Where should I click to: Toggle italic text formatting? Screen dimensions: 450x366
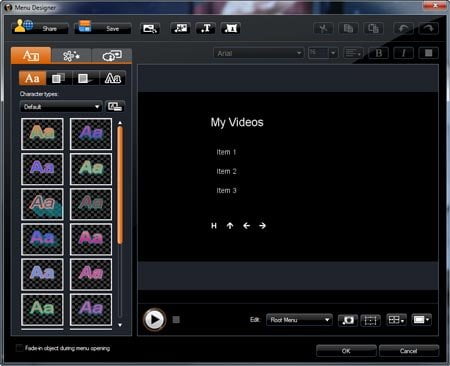coord(404,53)
